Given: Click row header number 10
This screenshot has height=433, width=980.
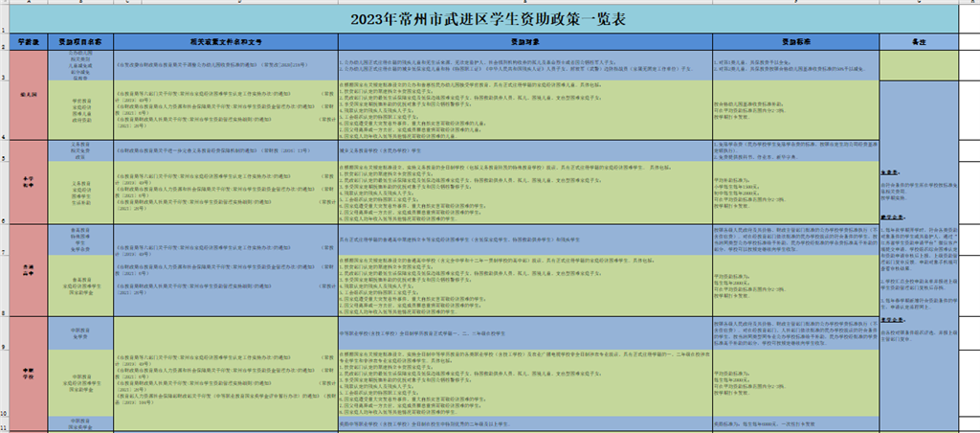Looking at the screenshot, I should click(5, 383).
